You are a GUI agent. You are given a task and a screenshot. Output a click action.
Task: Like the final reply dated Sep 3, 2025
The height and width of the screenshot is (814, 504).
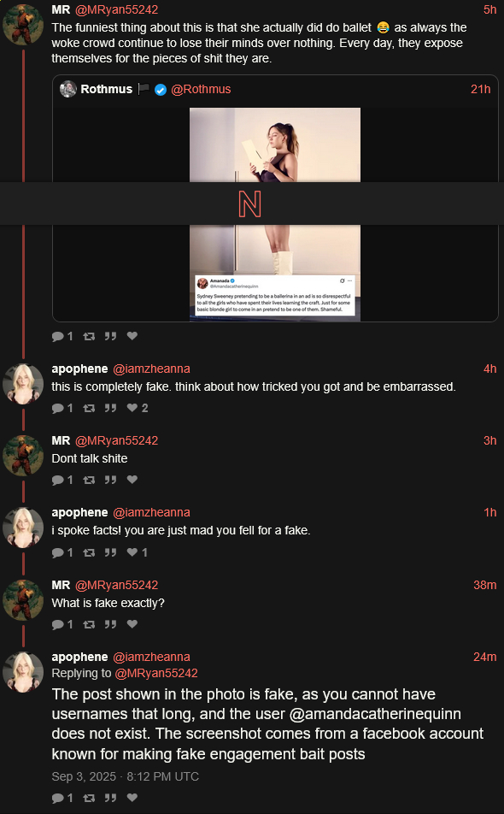[132, 798]
